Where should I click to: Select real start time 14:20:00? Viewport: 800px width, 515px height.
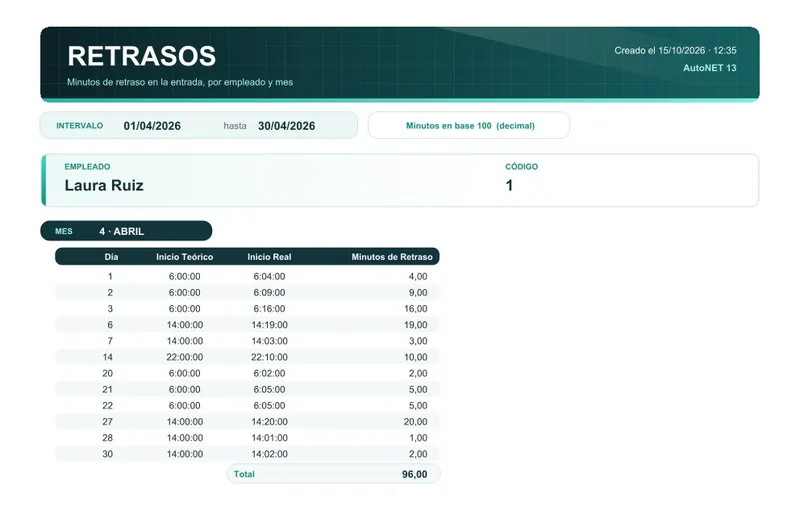(269, 422)
